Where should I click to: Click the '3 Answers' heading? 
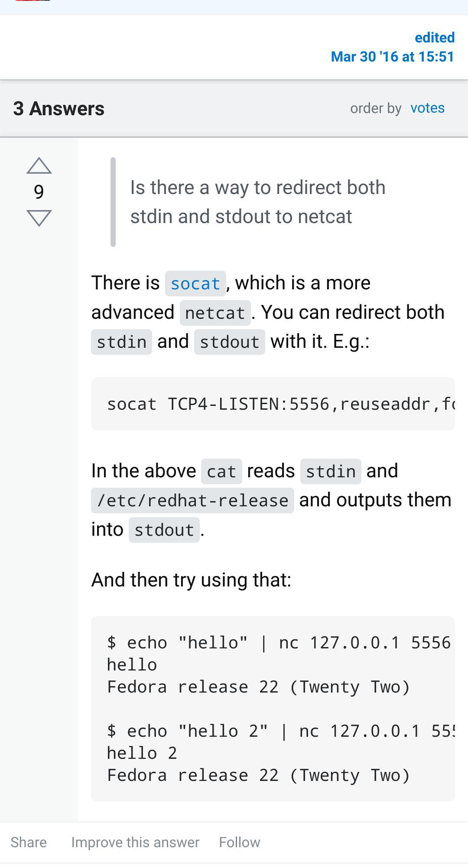(x=59, y=109)
